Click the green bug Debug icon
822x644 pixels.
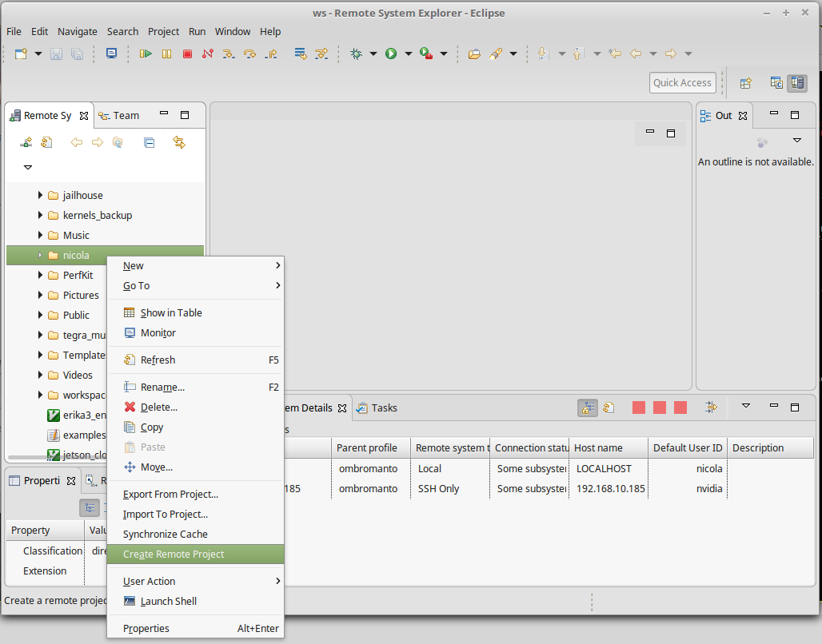357,54
